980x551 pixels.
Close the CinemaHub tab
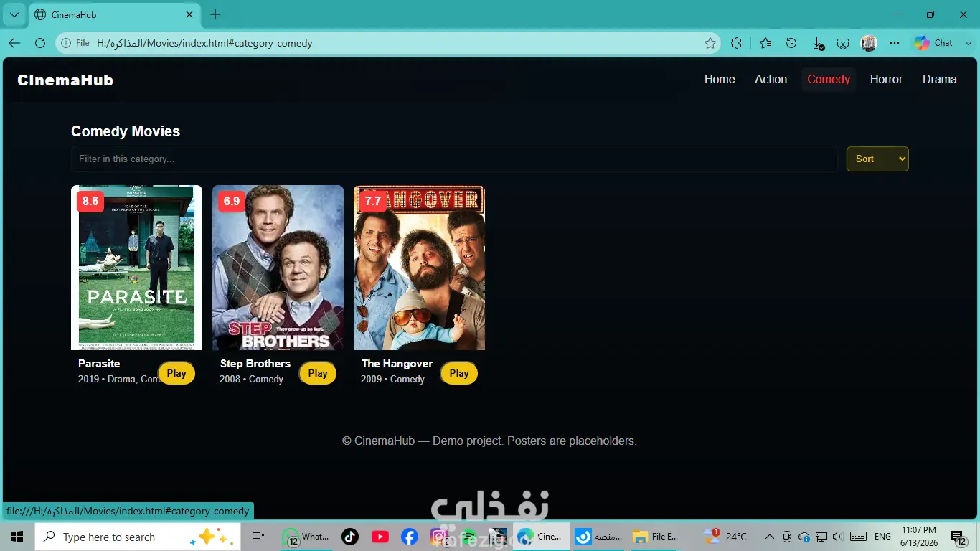(189, 14)
